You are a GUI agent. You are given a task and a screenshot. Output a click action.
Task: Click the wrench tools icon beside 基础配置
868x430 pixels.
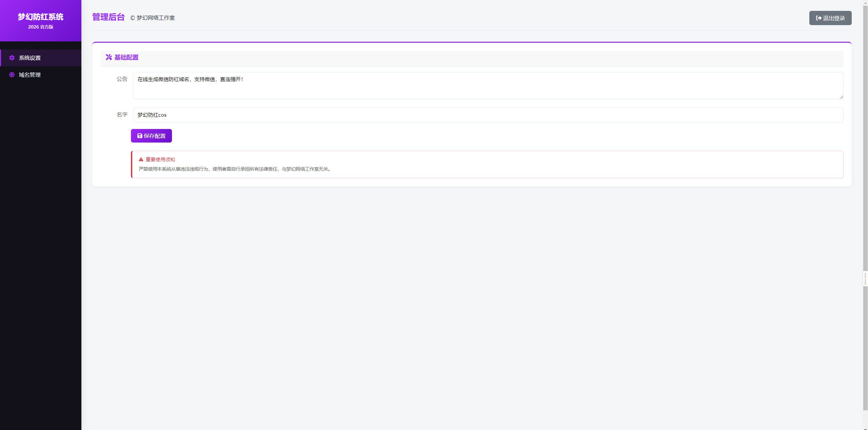pyautogui.click(x=109, y=57)
